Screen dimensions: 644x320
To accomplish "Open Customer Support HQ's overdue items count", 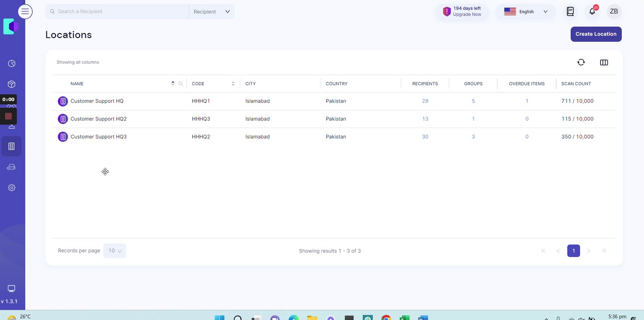I will tap(527, 101).
